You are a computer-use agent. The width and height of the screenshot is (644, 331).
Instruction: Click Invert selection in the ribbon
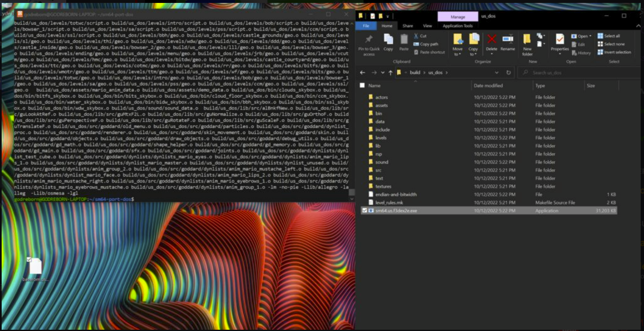614,52
